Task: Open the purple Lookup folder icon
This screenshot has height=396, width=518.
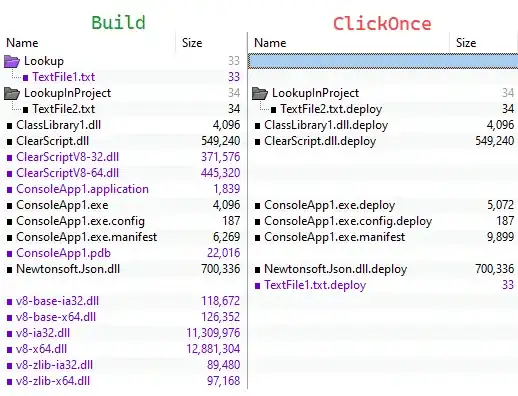Action: (x=12, y=61)
